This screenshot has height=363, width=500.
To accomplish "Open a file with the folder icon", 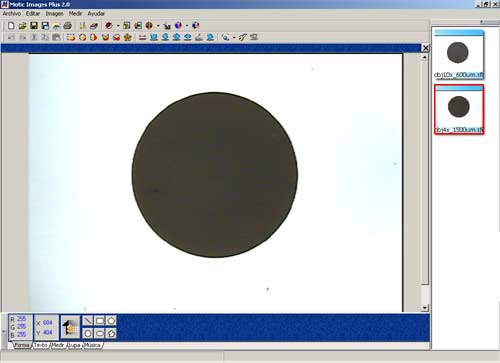I will coord(22,26).
